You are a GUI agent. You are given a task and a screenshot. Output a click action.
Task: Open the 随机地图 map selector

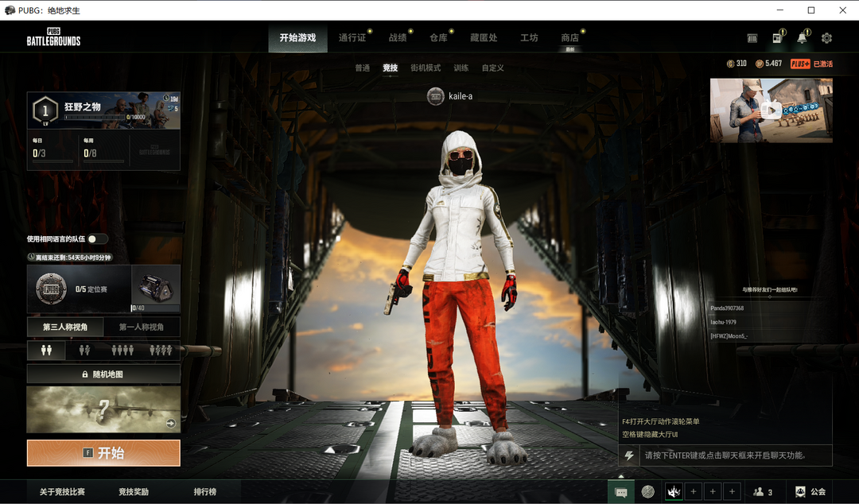click(x=103, y=374)
